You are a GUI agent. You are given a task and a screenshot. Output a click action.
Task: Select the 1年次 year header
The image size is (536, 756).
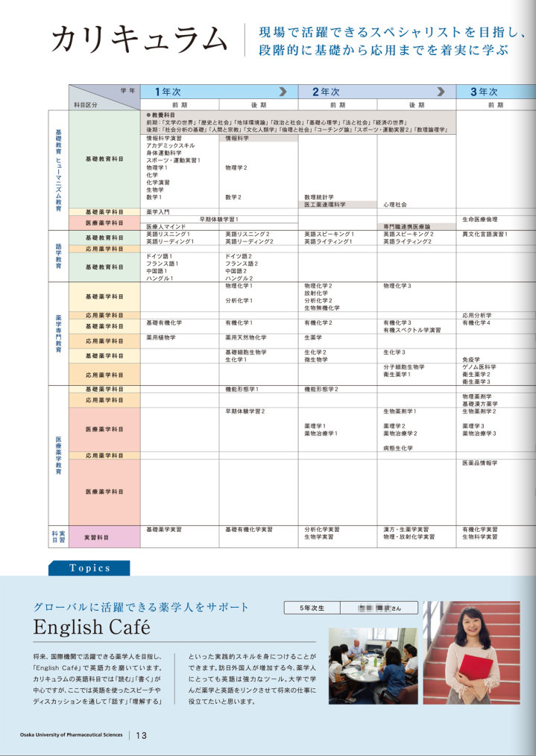point(168,92)
